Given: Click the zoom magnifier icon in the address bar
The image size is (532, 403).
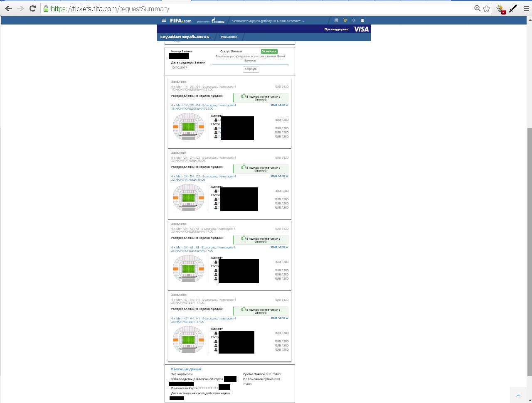Looking at the screenshot, I should point(478,8).
